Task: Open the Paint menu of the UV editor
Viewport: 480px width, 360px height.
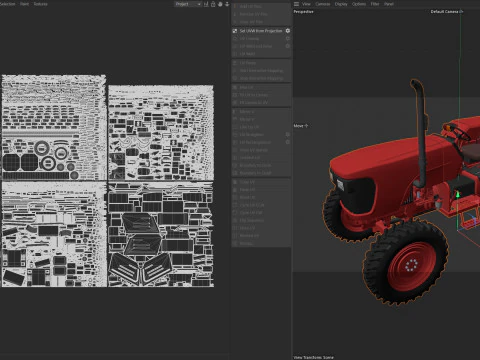Action: click(x=24, y=4)
